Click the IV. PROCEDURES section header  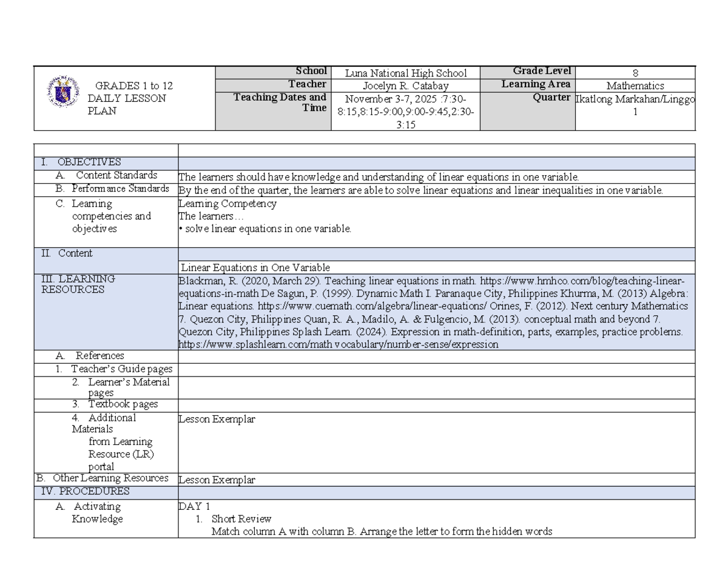(85, 492)
